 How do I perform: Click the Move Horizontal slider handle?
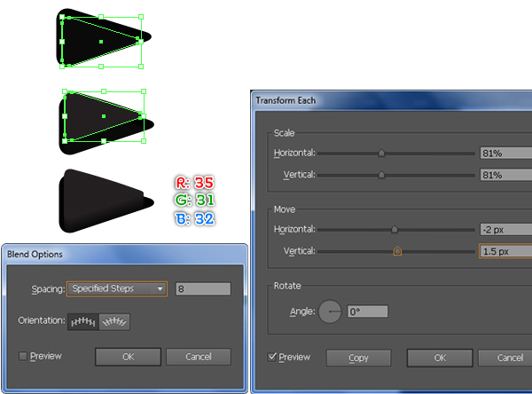[x=395, y=229]
